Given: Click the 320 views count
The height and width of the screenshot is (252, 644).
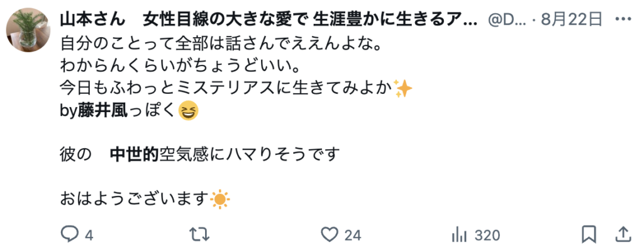Looking at the screenshot, I should click(x=487, y=236).
